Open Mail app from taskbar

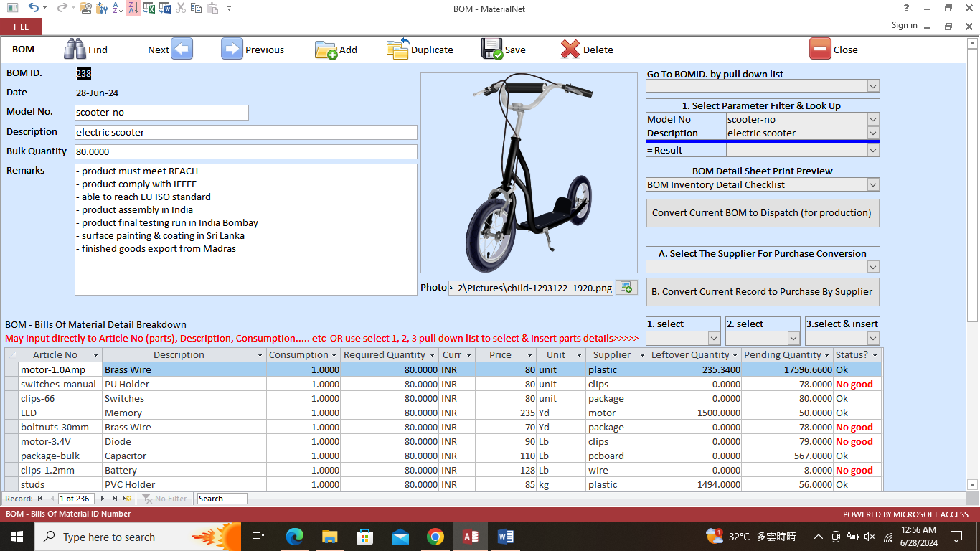pos(400,536)
